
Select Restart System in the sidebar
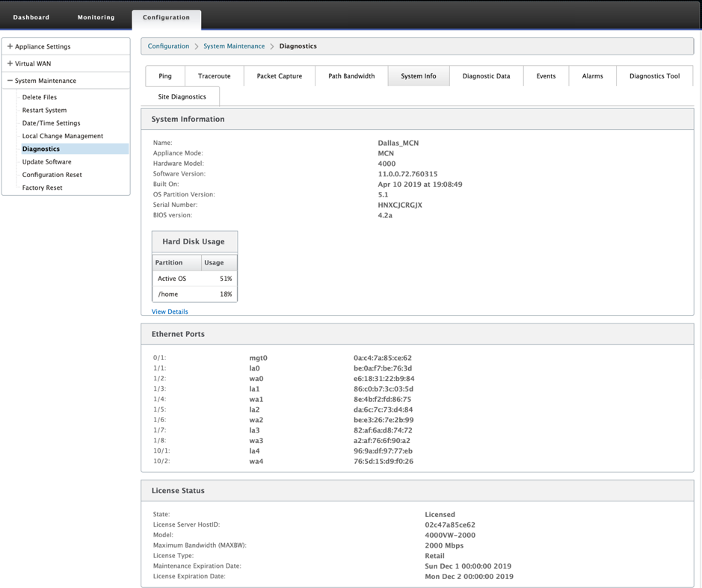click(44, 110)
